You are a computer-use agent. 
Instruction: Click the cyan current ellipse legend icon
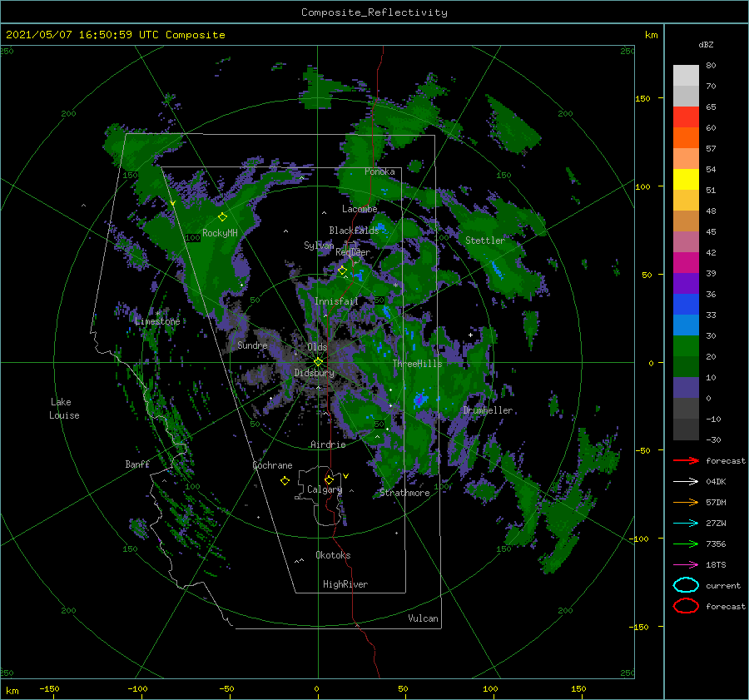pos(686,585)
